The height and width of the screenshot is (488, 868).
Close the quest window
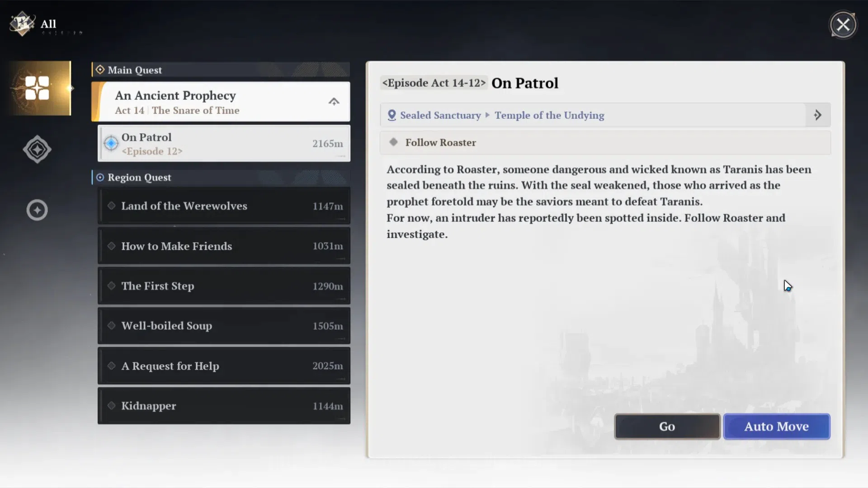(843, 25)
